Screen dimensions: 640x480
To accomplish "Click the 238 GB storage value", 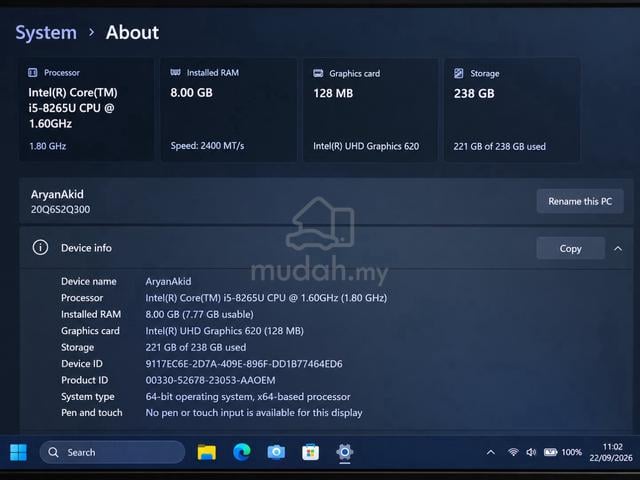I will (x=474, y=93).
